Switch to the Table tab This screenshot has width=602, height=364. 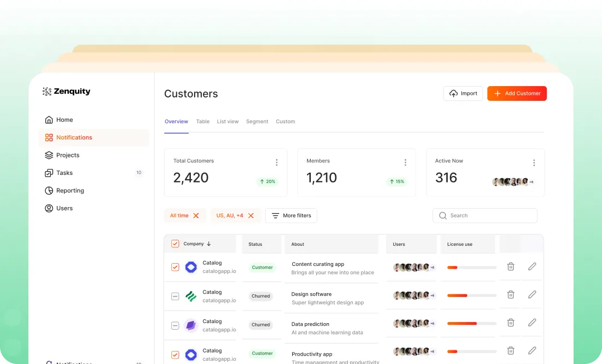pyautogui.click(x=203, y=121)
